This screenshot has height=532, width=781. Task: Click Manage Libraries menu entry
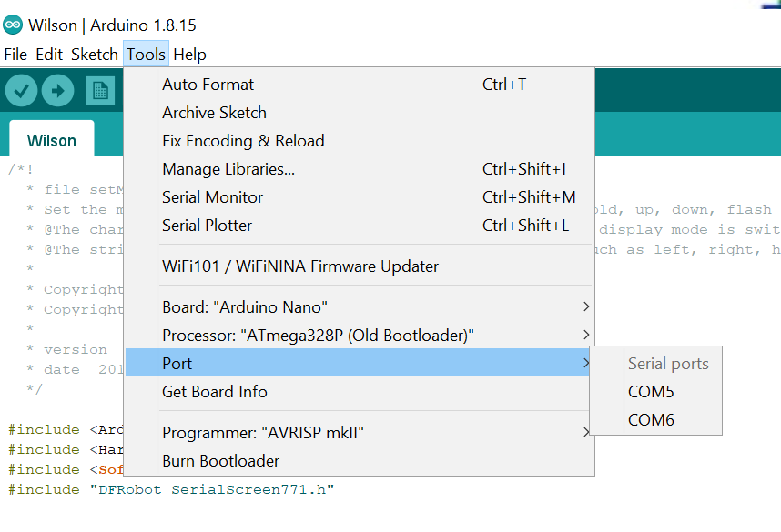click(x=228, y=169)
